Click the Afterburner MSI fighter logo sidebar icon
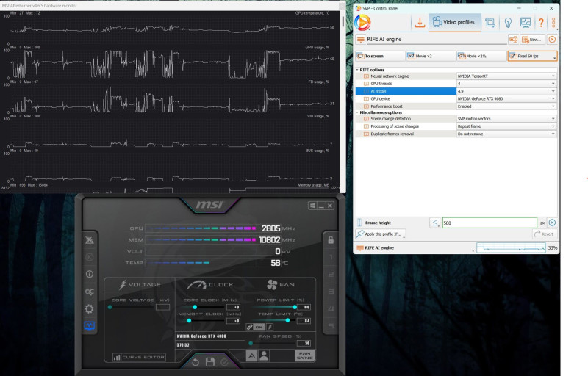This screenshot has height=376, width=588. click(89, 240)
